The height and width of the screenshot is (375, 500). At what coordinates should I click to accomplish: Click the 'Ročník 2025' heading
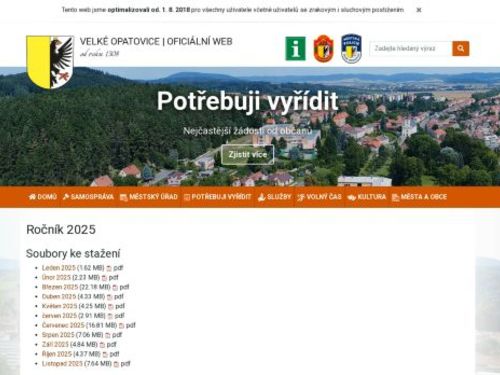pos(61,230)
